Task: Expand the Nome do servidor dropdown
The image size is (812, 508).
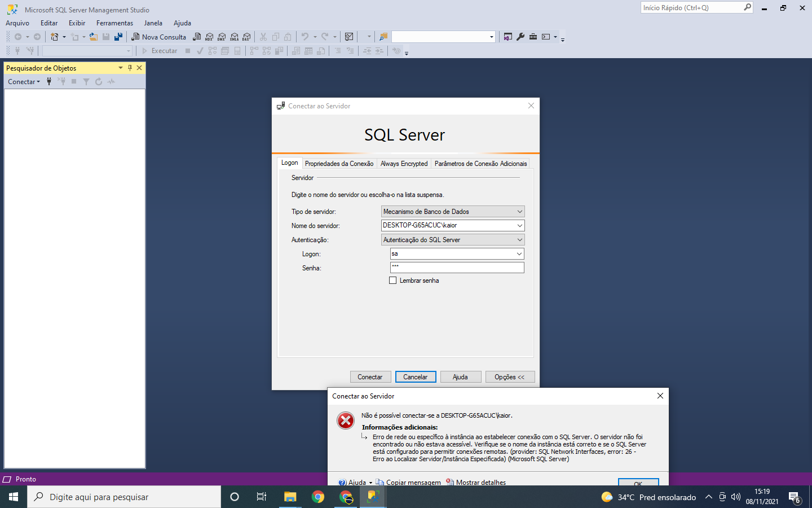Action: 519,226
